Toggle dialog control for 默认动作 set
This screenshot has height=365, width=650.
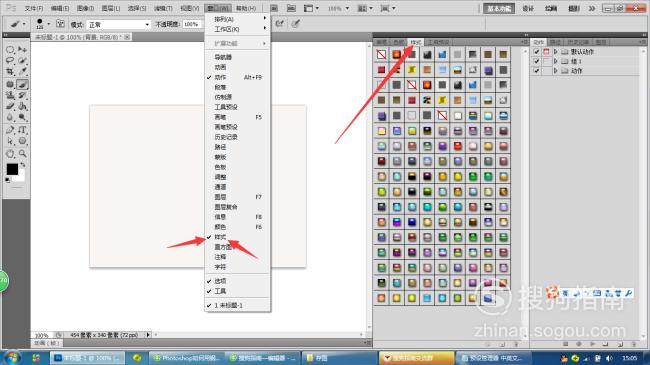click(x=546, y=51)
